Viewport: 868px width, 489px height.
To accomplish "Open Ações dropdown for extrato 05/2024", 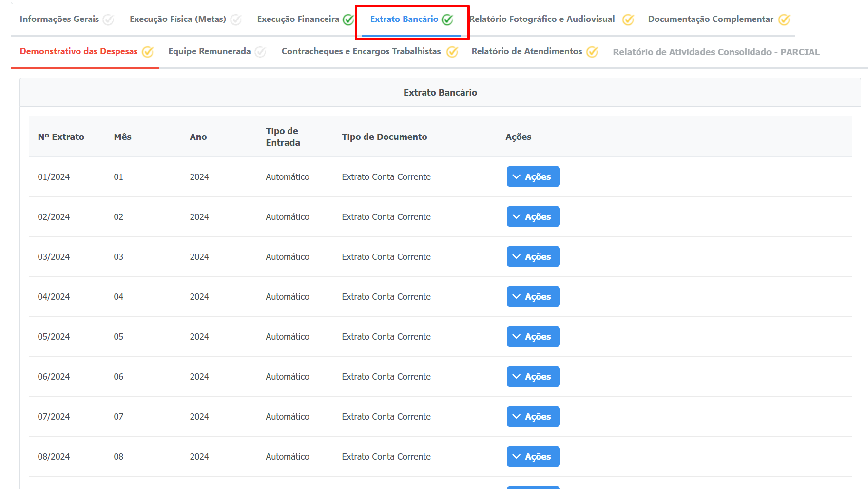I will [533, 336].
